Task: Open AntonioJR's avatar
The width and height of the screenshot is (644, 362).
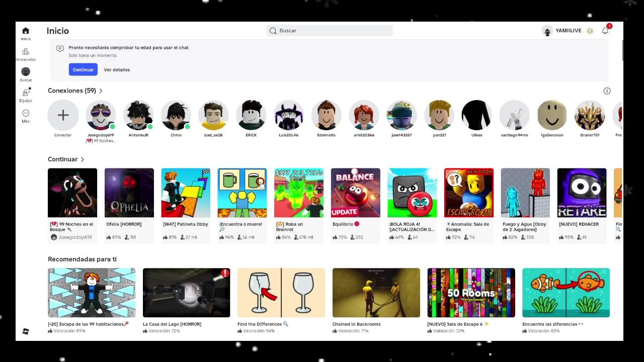Action: pyautogui.click(x=138, y=115)
